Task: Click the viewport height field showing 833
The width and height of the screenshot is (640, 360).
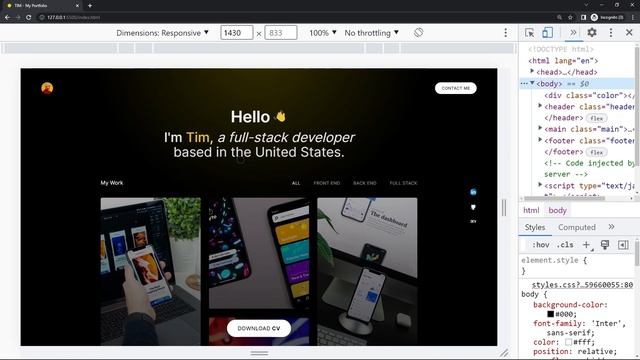Action: 281,33
